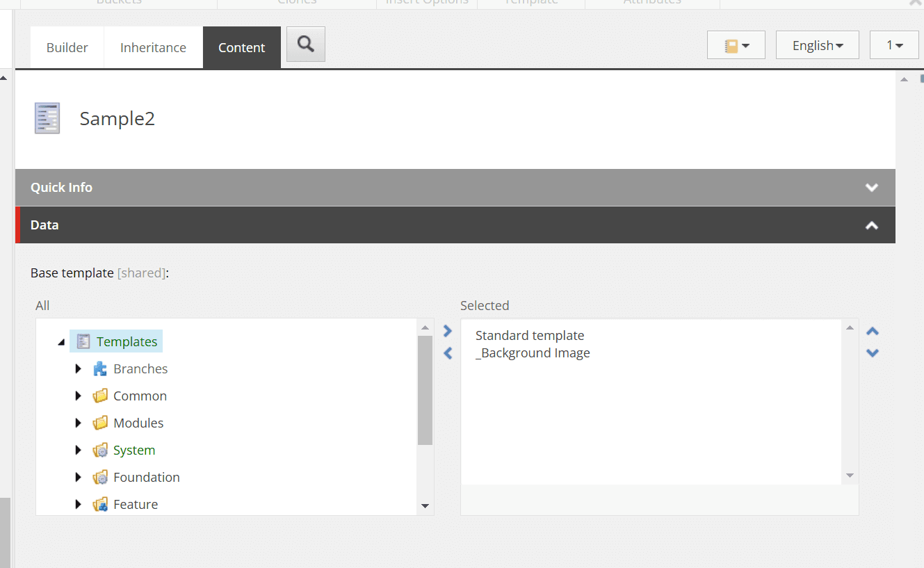Open the version 1 dropdown
This screenshot has width=924, height=568.
click(x=893, y=45)
